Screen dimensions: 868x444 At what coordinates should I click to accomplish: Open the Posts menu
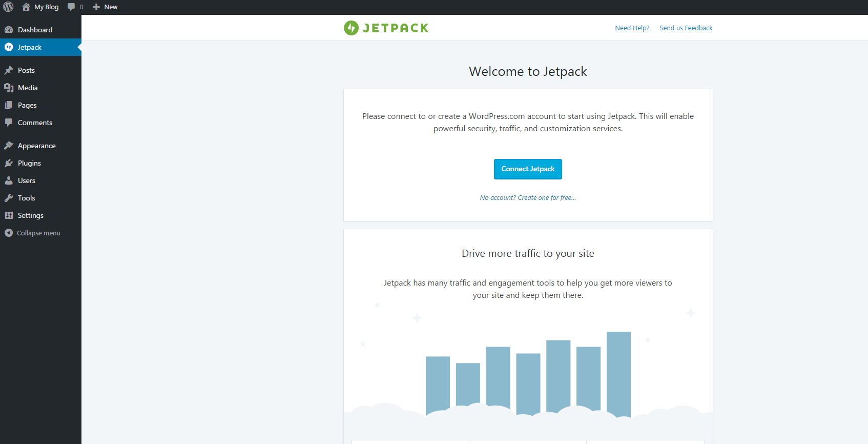point(40,70)
